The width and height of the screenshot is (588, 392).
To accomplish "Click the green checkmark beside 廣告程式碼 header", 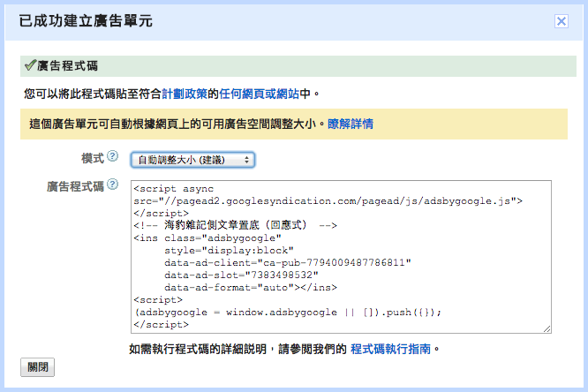I will pyautogui.click(x=30, y=65).
